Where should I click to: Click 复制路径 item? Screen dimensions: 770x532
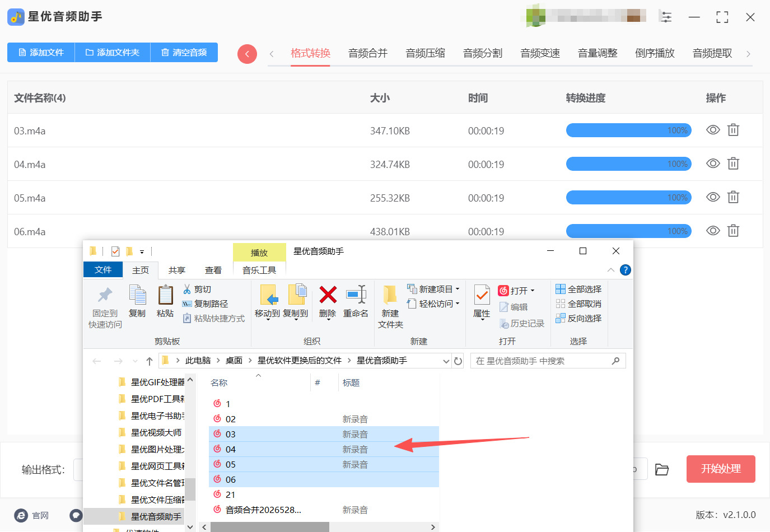click(205, 304)
